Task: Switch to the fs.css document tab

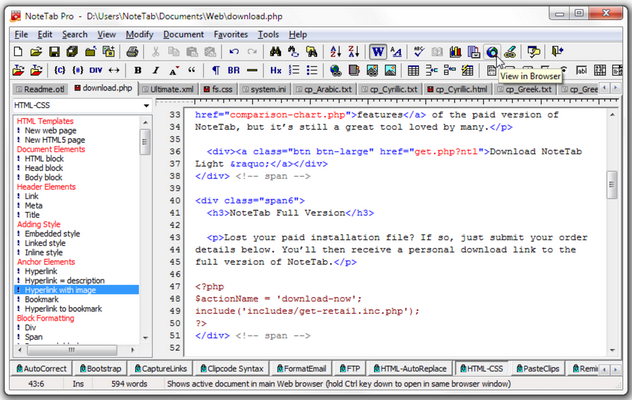Action: click(x=218, y=89)
